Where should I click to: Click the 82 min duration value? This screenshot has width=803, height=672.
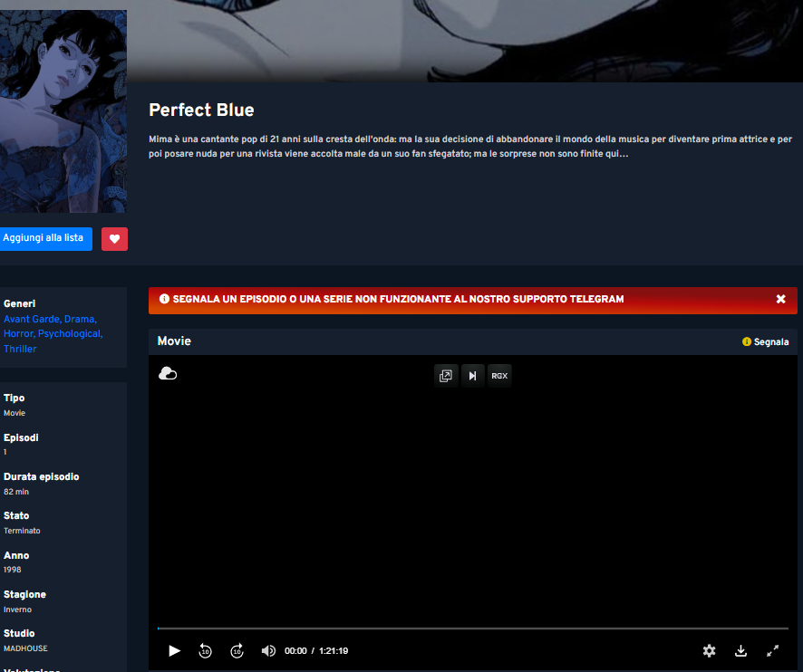point(16,492)
